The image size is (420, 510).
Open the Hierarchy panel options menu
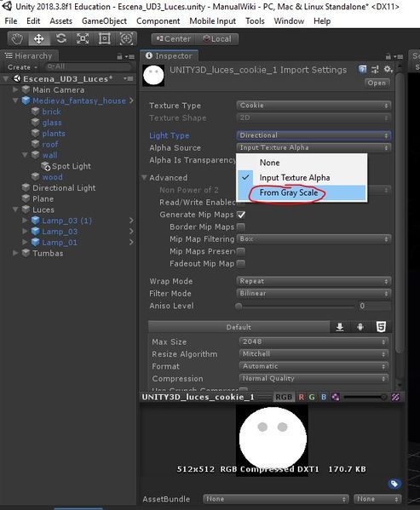130,56
